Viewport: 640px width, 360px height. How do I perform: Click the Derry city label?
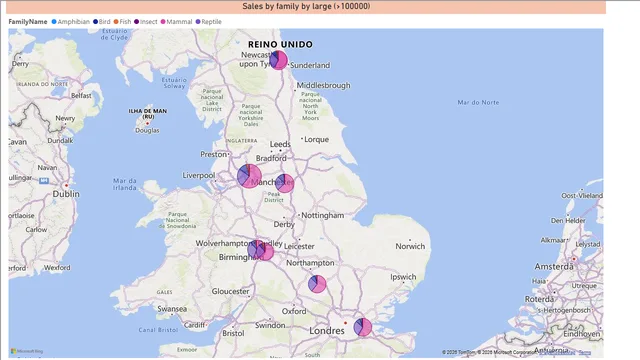[20, 64]
